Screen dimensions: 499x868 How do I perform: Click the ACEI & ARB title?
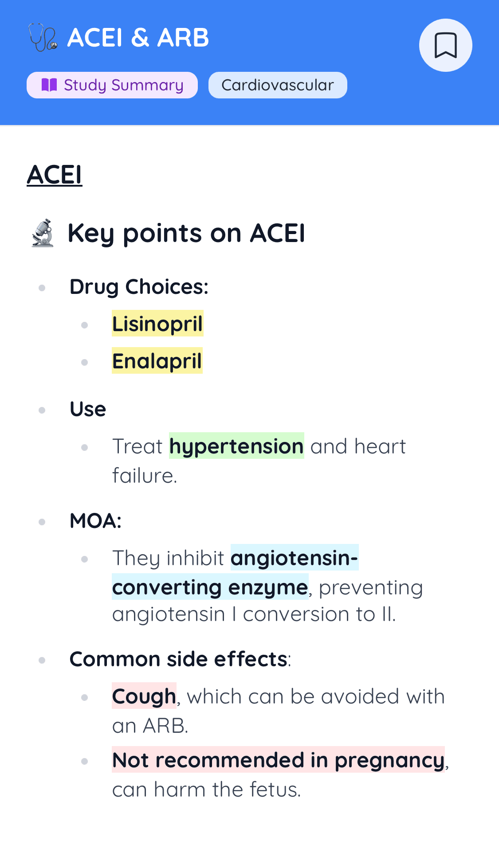coord(138,38)
